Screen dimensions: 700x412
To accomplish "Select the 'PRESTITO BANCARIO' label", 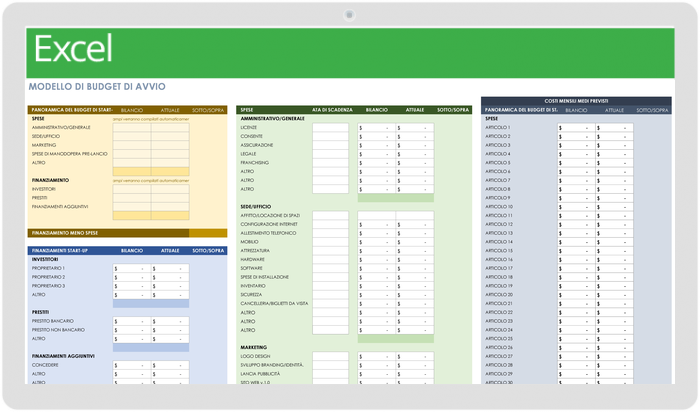I will 53,321.
